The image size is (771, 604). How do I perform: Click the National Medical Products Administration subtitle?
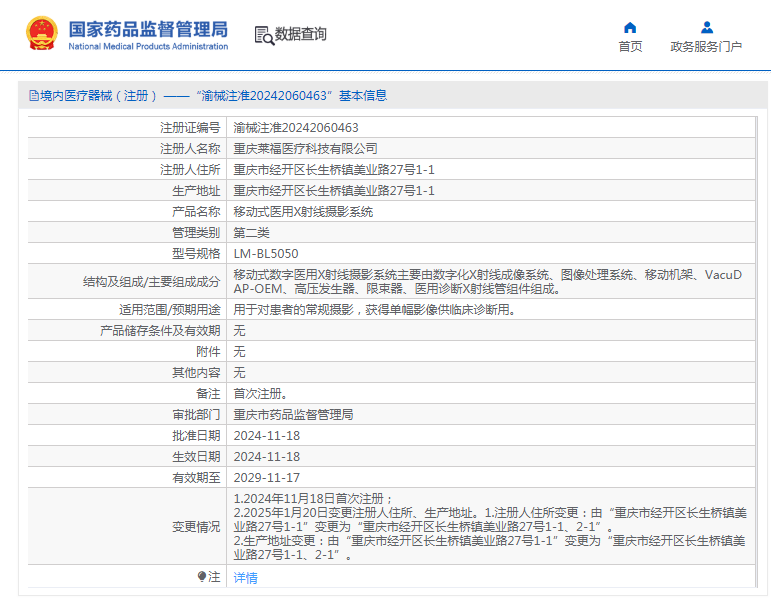point(148,46)
